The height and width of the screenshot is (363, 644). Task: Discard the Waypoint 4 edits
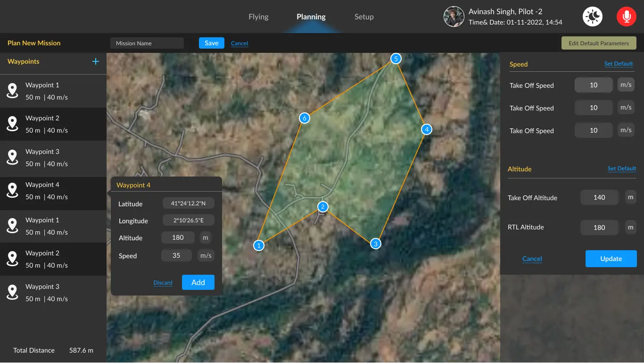[x=163, y=283]
